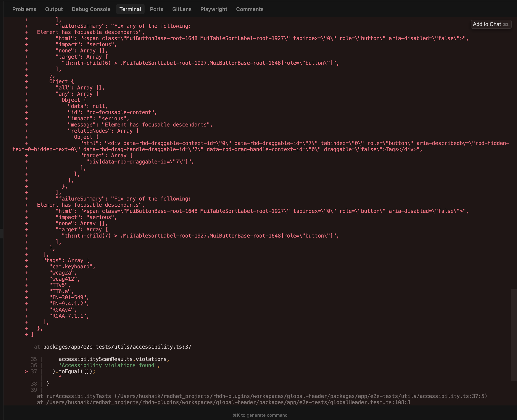Open the packages/app/e2e-tests/utils/accessibility.ts:37 file link

coord(117,347)
